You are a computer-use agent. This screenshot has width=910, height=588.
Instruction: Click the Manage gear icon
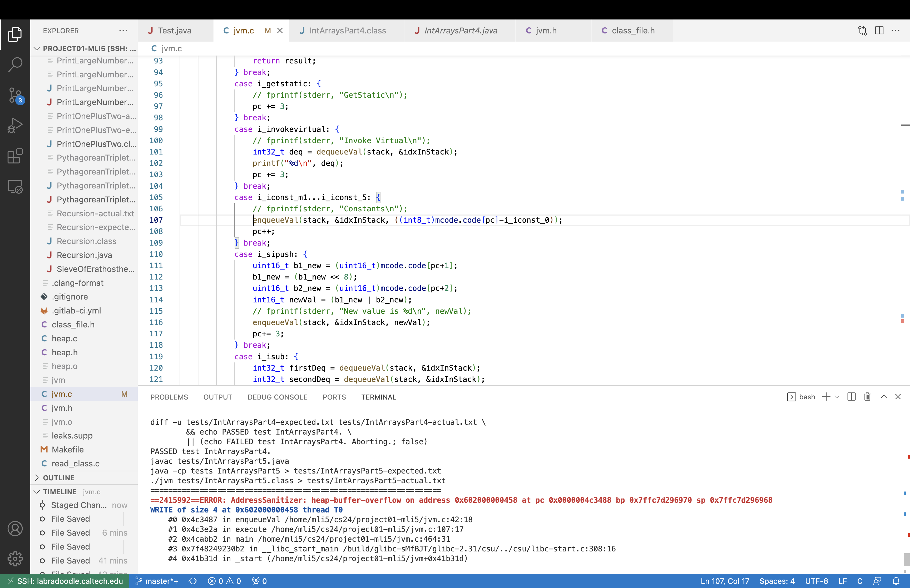pos(15,559)
